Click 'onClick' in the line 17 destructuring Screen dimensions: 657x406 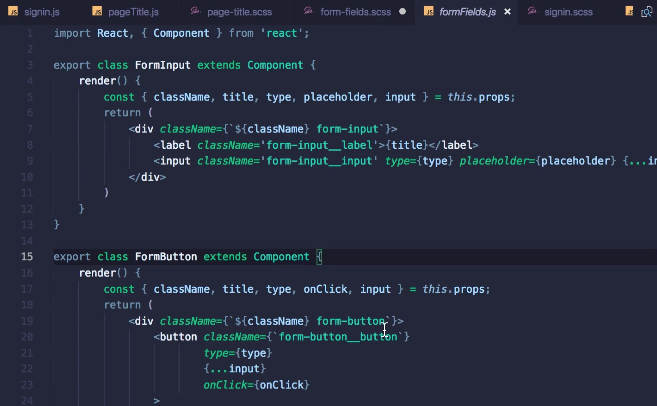[x=326, y=289]
